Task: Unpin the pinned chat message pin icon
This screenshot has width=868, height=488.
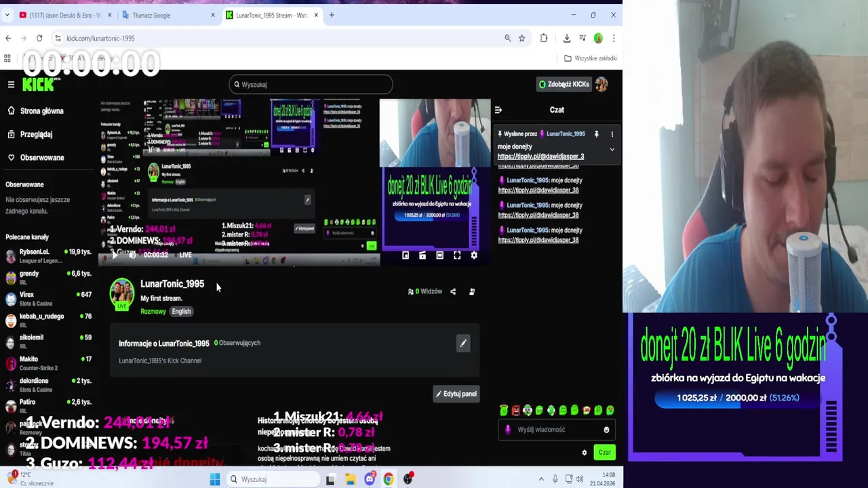Action: (596, 134)
